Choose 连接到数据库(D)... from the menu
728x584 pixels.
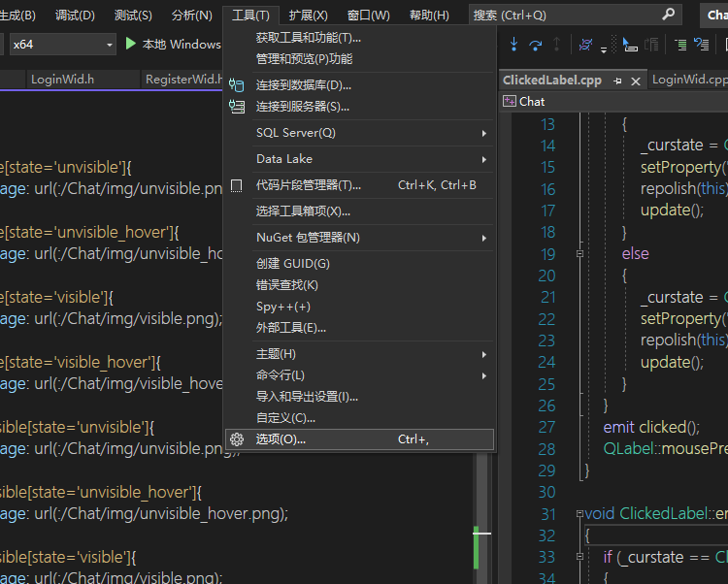(x=359, y=85)
